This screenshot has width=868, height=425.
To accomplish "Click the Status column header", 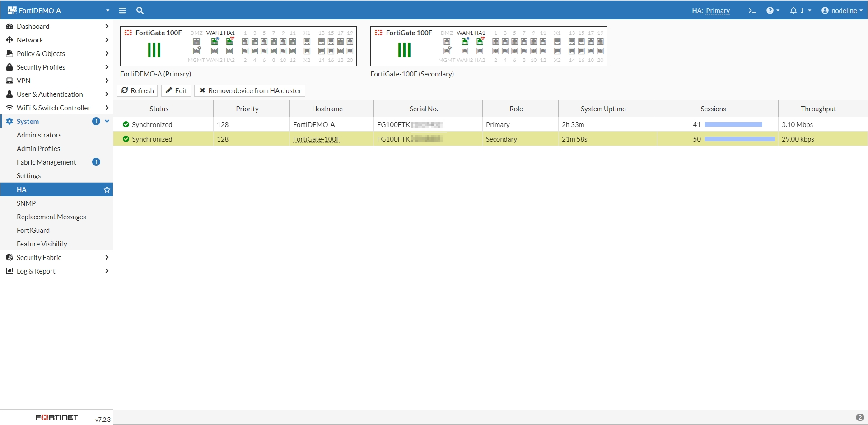I will click(159, 109).
